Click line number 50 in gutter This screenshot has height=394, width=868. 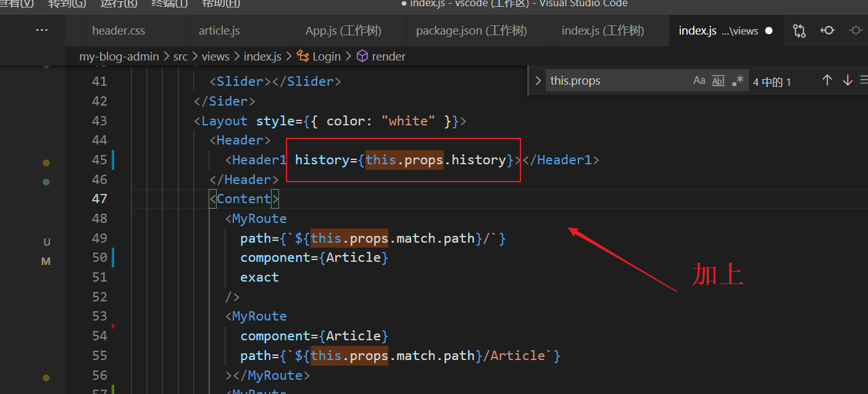[x=99, y=258]
